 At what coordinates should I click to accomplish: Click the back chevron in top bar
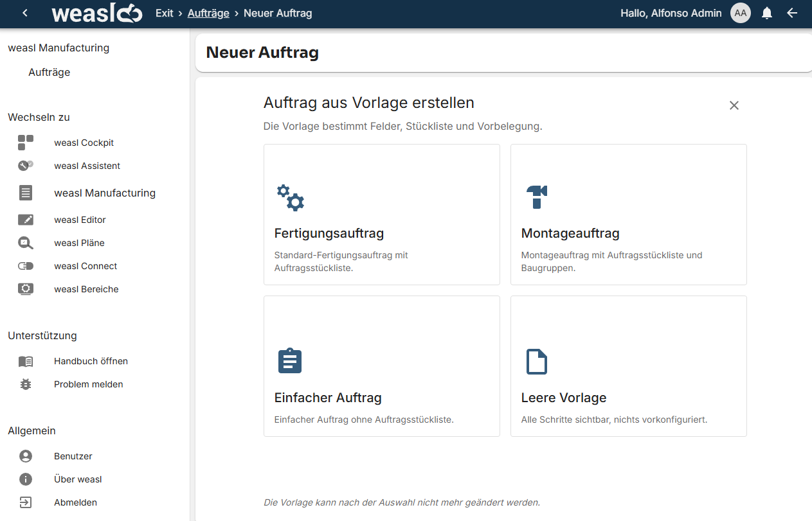pos(25,13)
